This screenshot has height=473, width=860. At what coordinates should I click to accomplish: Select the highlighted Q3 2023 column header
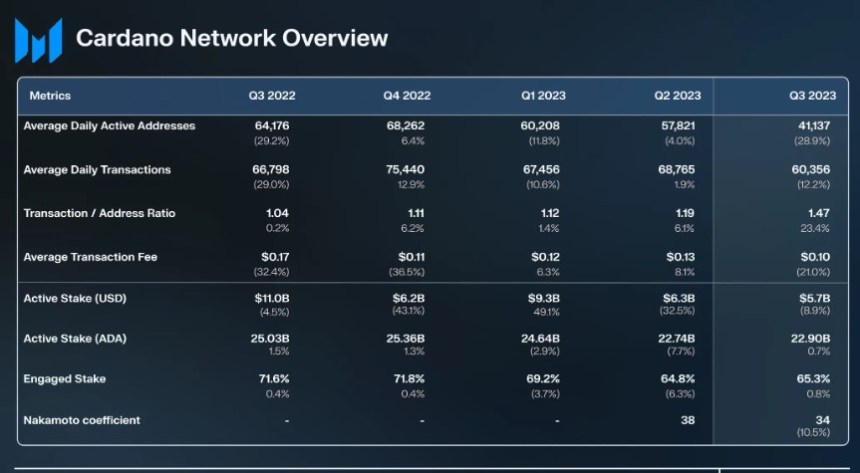[x=812, y=96]
